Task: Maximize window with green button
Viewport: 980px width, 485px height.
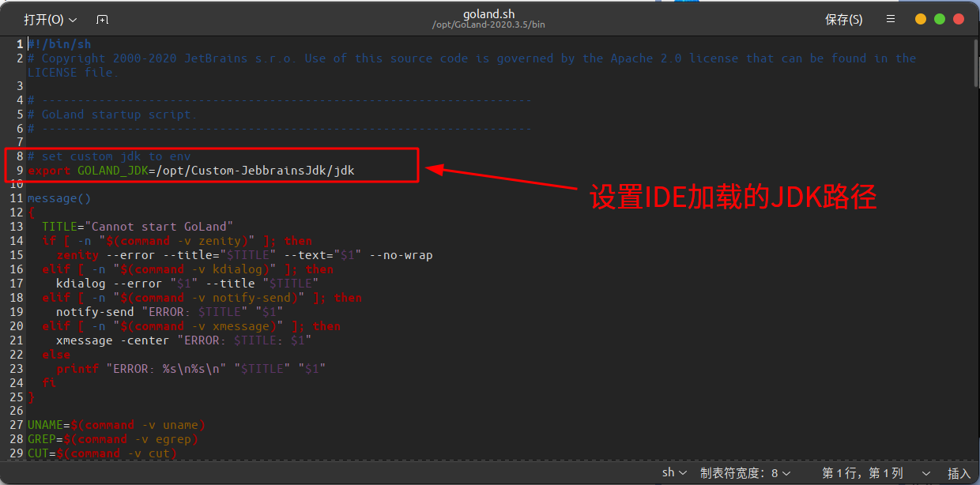Action: point(940,19)
